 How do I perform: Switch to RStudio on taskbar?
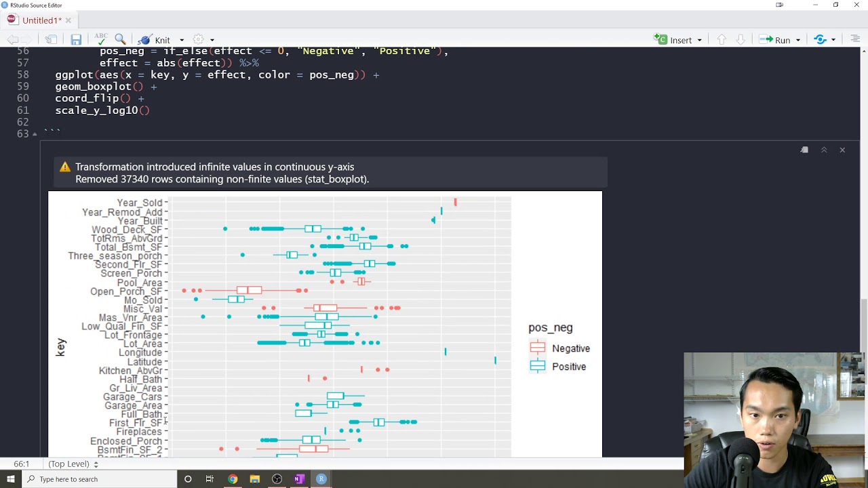click(321, 479)
